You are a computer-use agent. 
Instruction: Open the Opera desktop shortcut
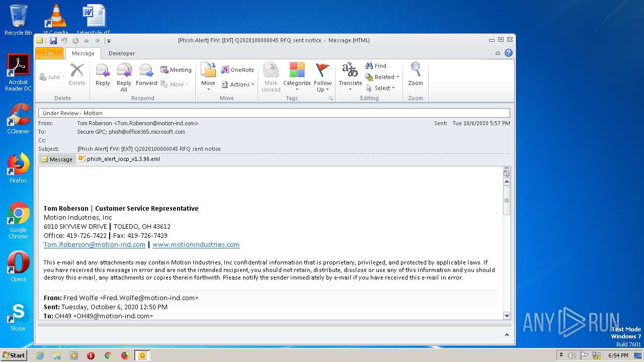[x=18, y=266]
